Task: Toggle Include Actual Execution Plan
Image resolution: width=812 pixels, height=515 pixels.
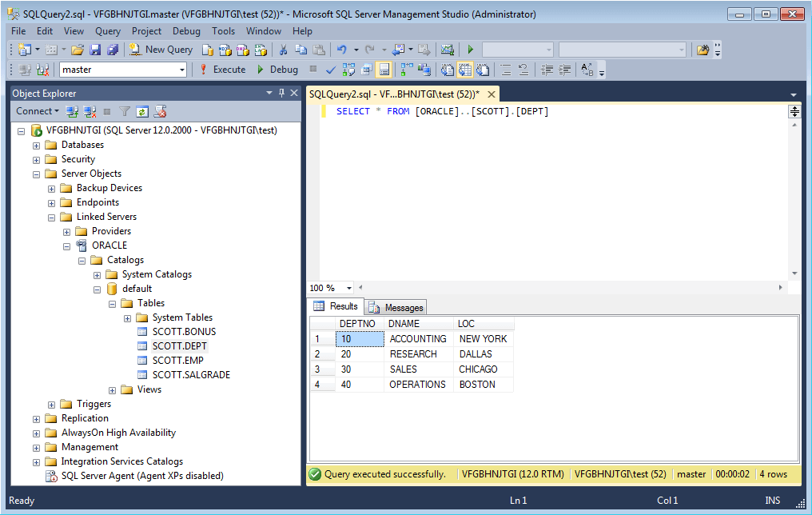Action: (407, 70)
